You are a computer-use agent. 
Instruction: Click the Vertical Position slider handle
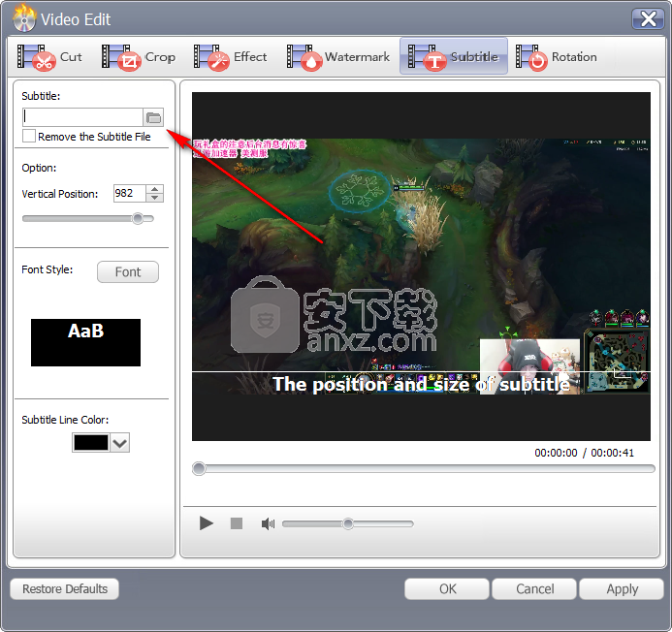[138, 218]
